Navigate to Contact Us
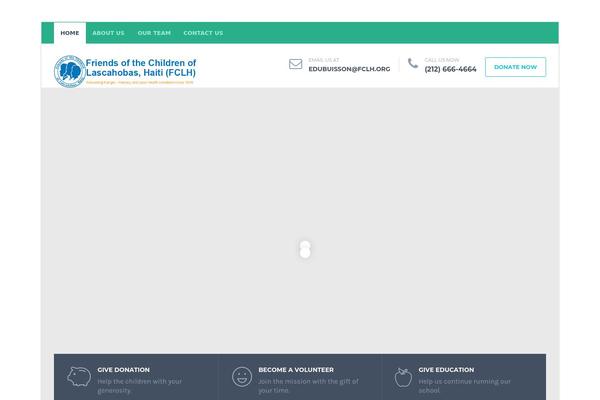 [203, 33]
